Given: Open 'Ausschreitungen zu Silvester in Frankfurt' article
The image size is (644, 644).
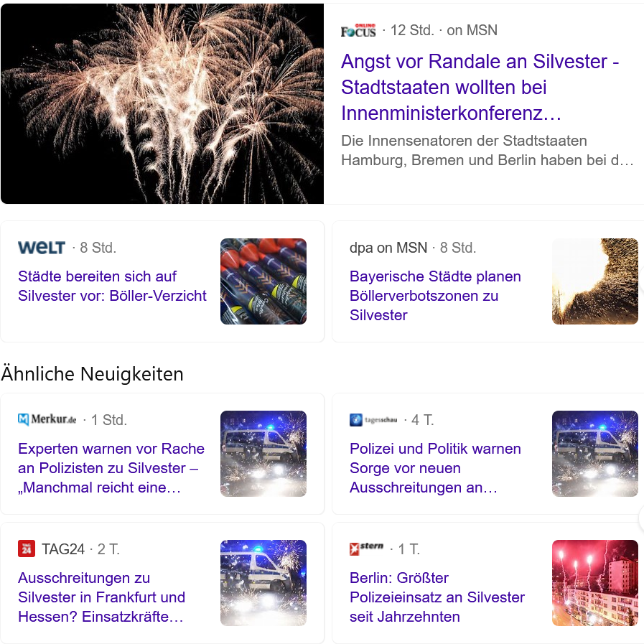Looking at the screenshot, I should pyautogui.click(x=101, y=597).
